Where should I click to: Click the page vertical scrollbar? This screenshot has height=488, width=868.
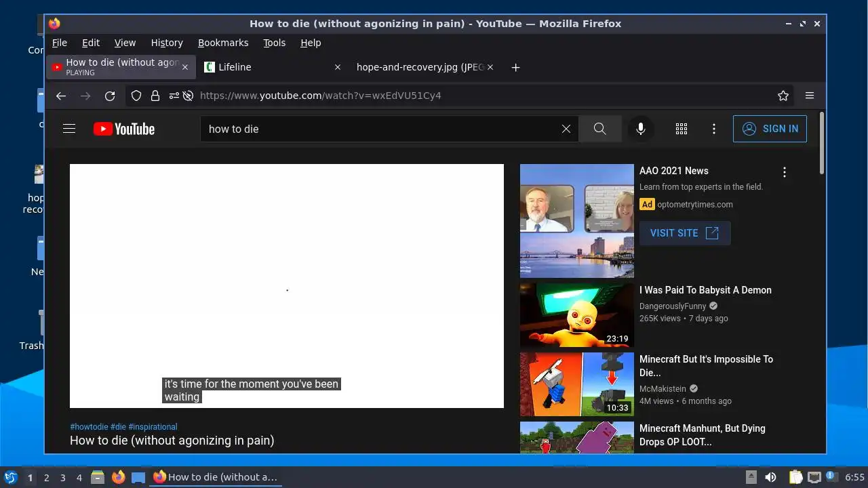pyautogui.click(x=822, y=142)
